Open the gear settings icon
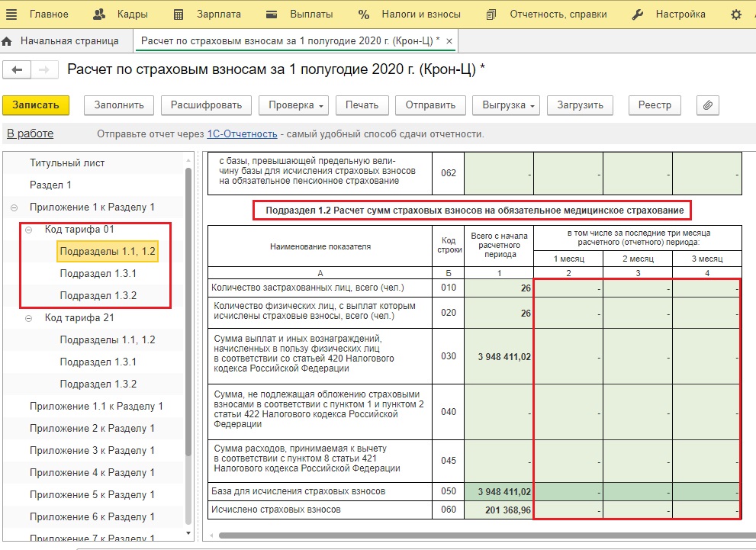This screenshot has height=550, width=756. pyautogui.click(x=735, y=15)
